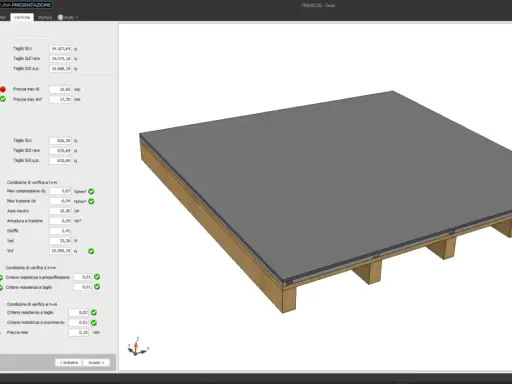Click green check beside Freccia max inf

pyautogui.click(x=3, y=99)
